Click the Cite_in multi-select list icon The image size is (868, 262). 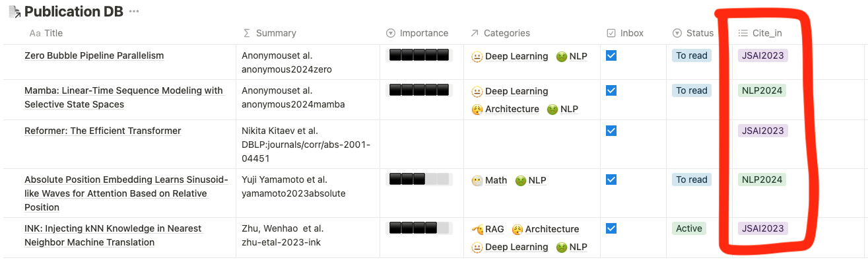pyautogui.click(x=743, y=33)
